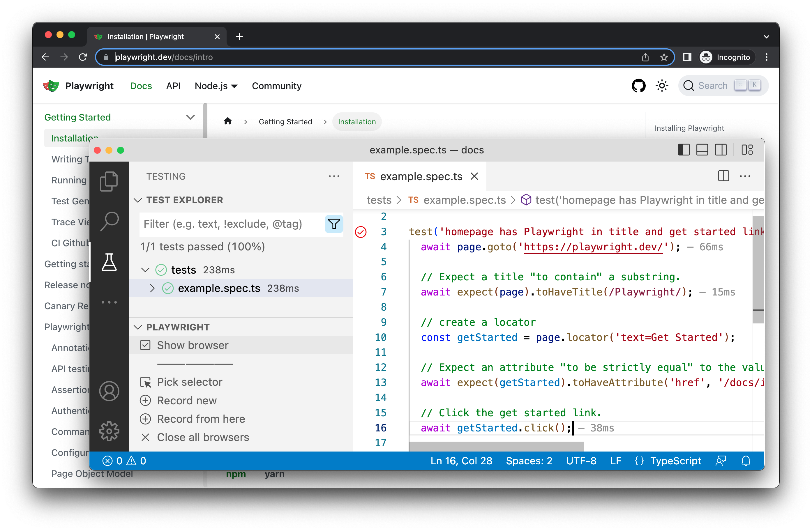Image resolution: width=812 pixels, height=531 pixels.
Task: Switch to the Community menu item
Action: coord(276,86)
